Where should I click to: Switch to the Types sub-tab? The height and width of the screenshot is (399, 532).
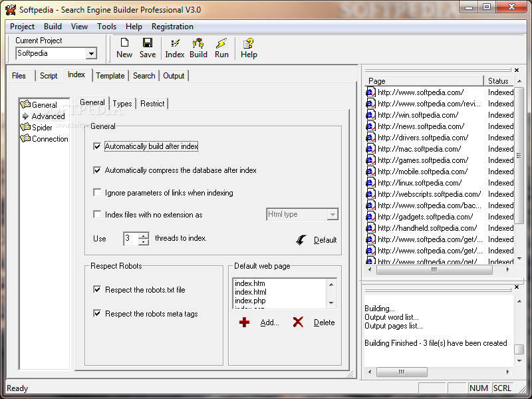[x=122, y=104]
